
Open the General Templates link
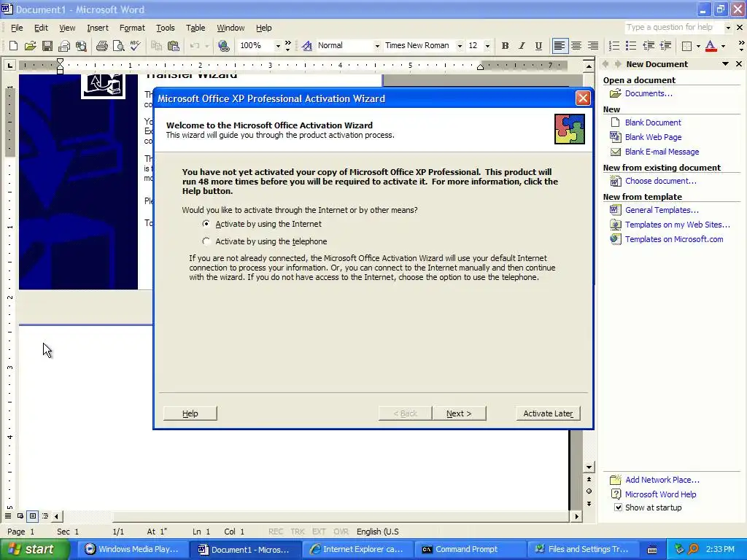pos(662,210)
